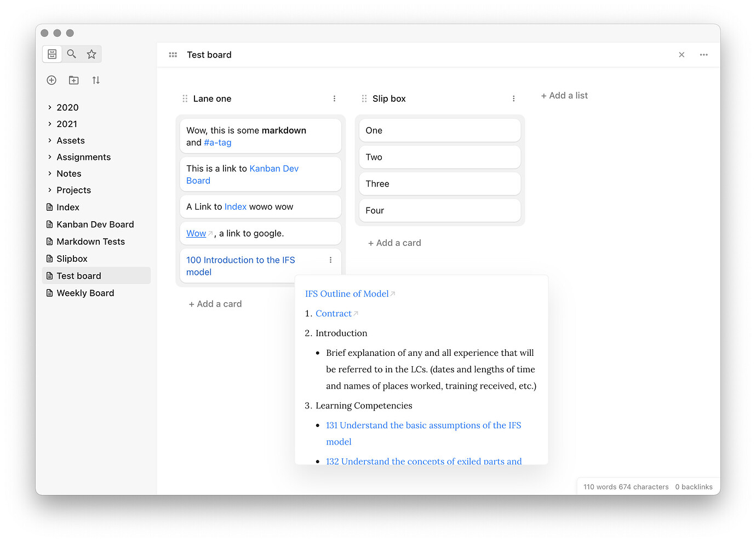This screenshot has height=542, width=756.
Task: Click the backlinks count in the status bar
Action: [694, 486]
